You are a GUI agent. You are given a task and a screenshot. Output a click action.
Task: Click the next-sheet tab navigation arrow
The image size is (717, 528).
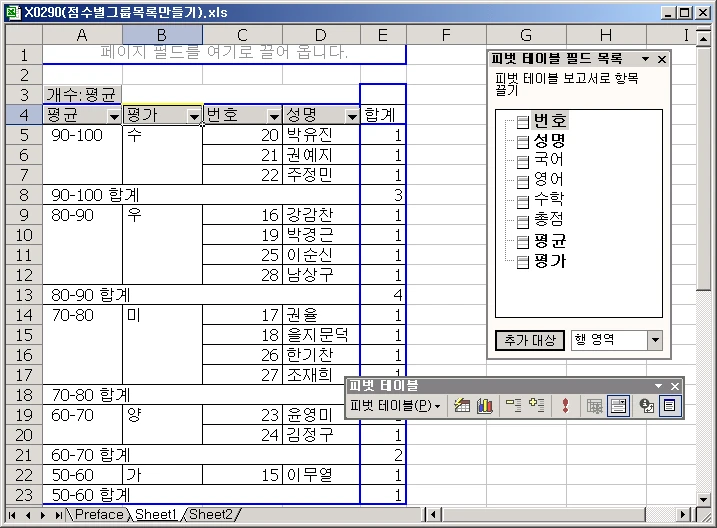[43, 515]
